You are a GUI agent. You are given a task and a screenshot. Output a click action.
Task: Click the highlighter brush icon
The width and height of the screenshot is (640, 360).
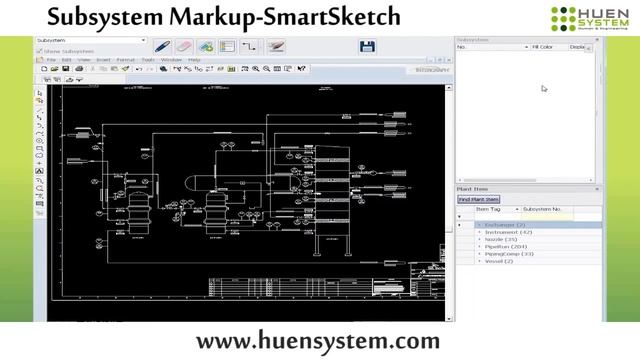[x=276, y=47]
